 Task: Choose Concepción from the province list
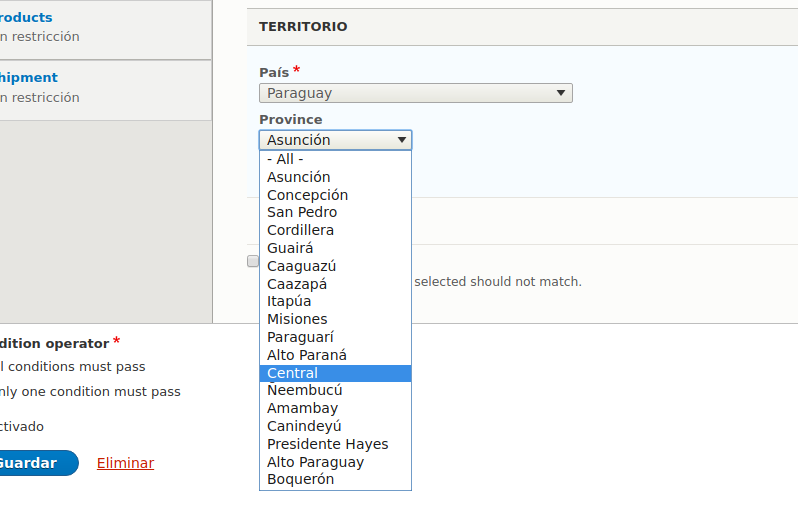click(x=335, y=195)
